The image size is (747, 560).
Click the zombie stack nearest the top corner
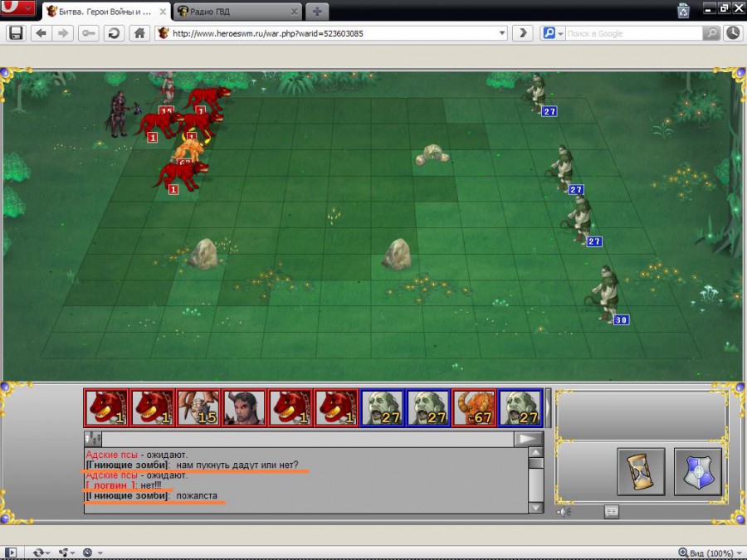[x=537, y=93]
